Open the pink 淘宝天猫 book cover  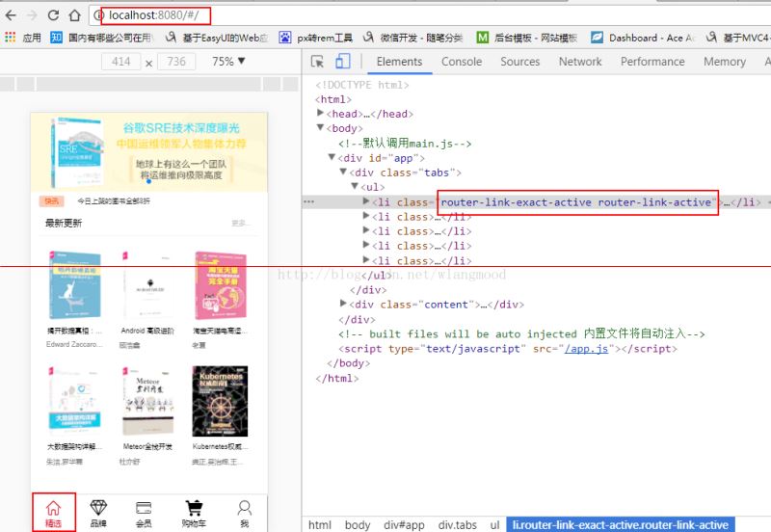[221, 285]
